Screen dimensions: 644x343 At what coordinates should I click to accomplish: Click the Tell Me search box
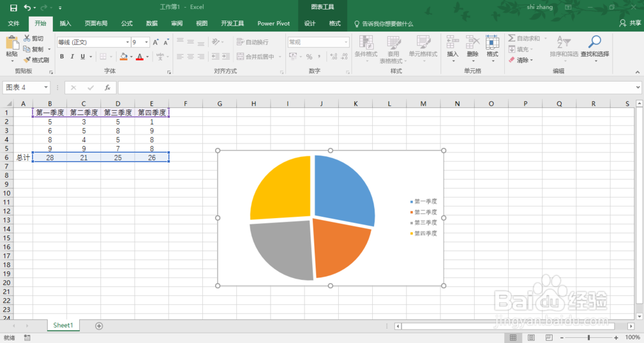[384, 24]
